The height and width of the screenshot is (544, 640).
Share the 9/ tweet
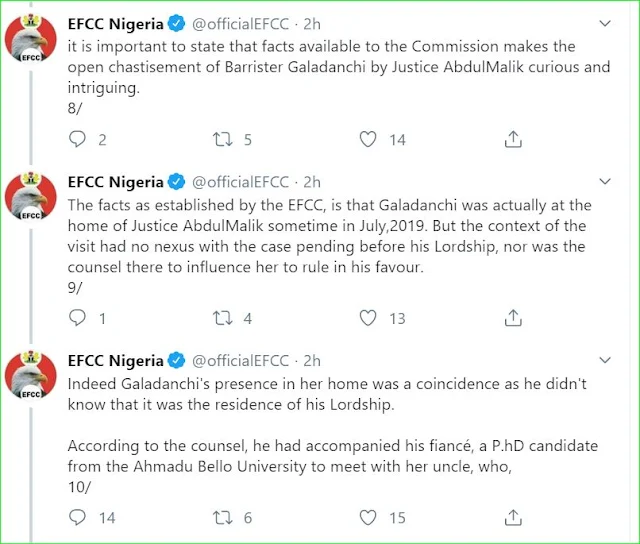coord(513,318)
